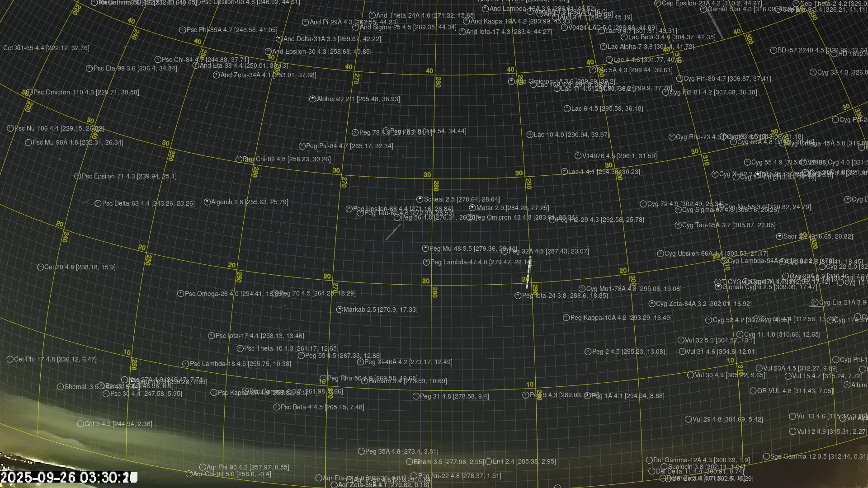The width and height of the screenshot is (868, 488).
Task: Click the Matar star circle marker
Action: coord(472,208)
